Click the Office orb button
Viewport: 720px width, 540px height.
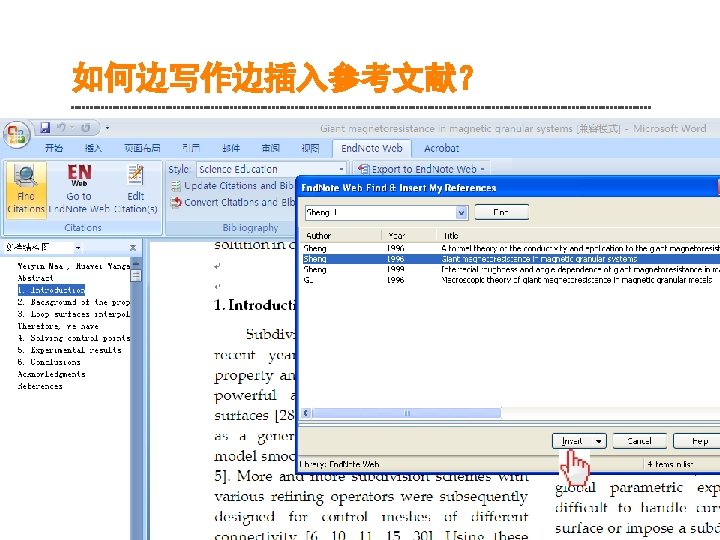pos(17,135)
